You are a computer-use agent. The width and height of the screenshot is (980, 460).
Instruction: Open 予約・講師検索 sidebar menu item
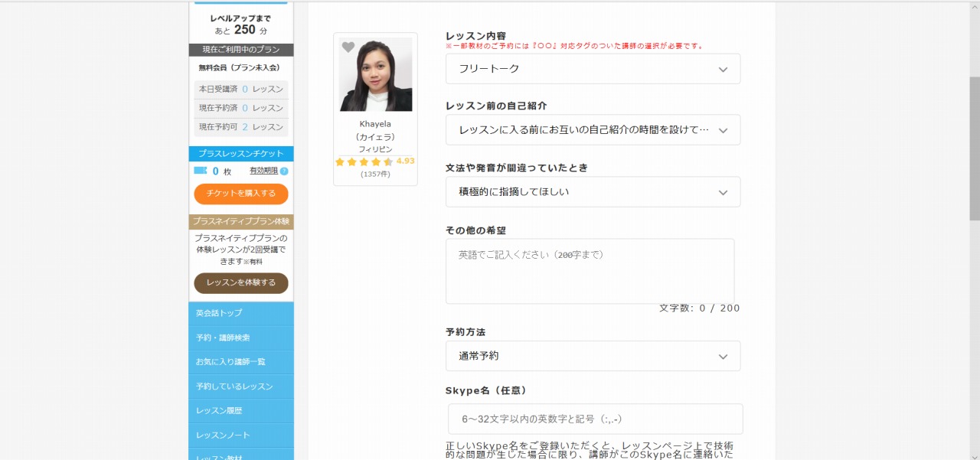241,338
